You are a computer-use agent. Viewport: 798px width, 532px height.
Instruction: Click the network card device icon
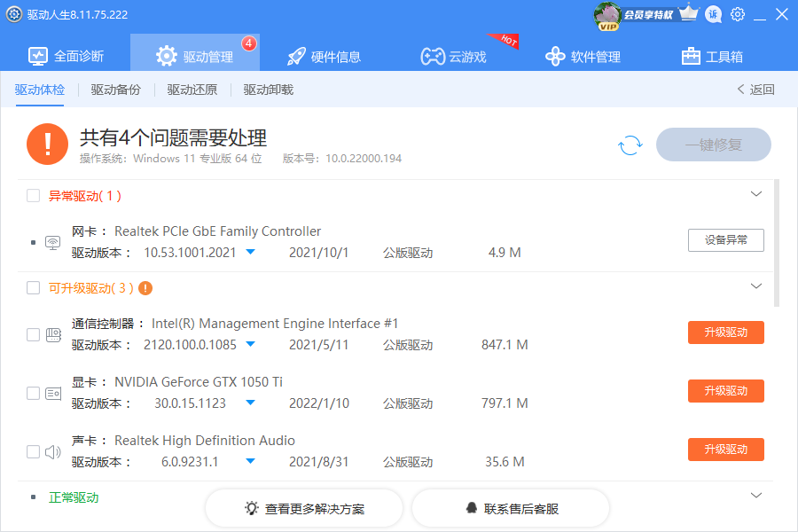click(x=53, y=243)
